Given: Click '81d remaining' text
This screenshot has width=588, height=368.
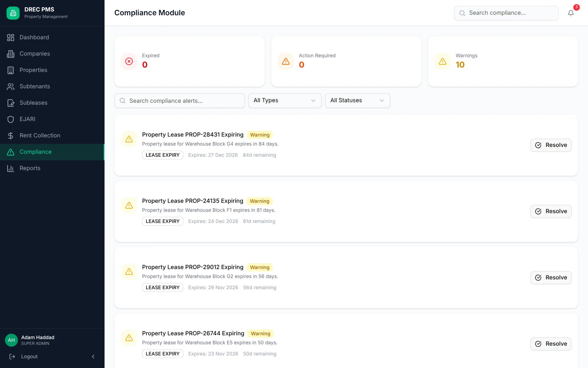Looking at the screenshot, I should (x=259, y=221).
